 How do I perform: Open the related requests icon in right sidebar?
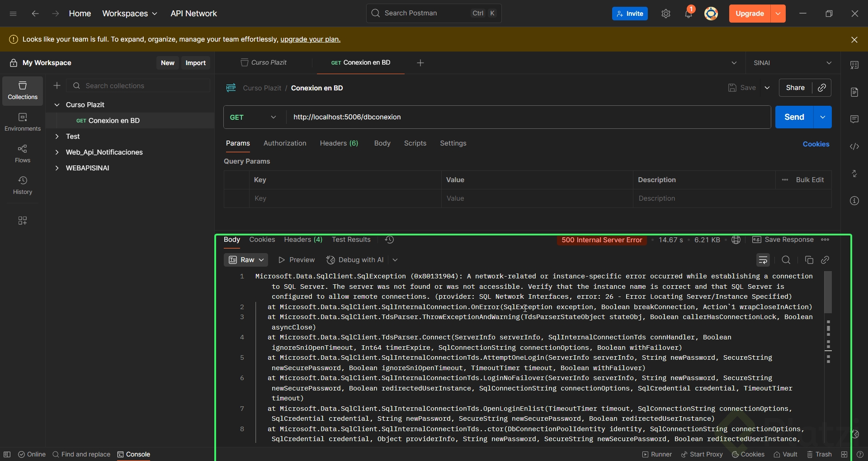(854, 174)
